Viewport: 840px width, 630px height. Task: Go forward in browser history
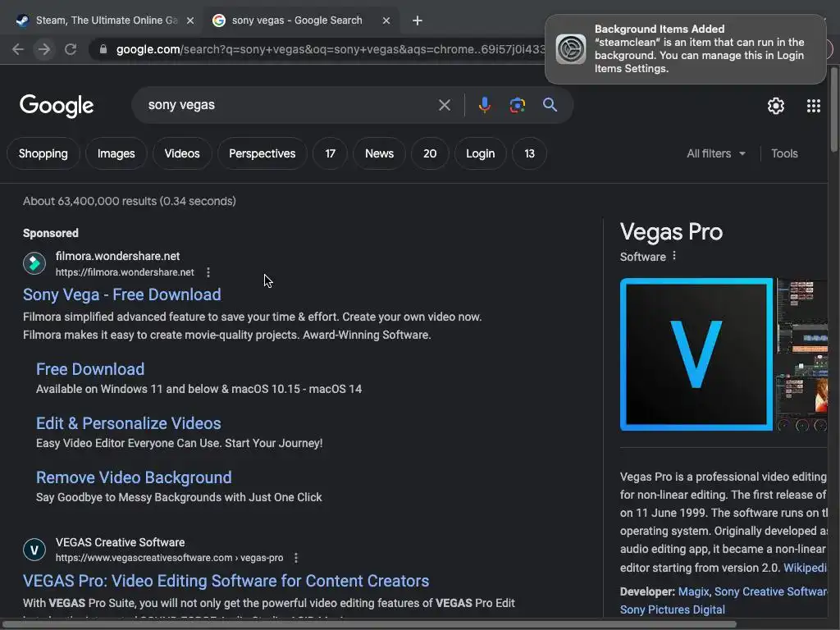point(44,49)
